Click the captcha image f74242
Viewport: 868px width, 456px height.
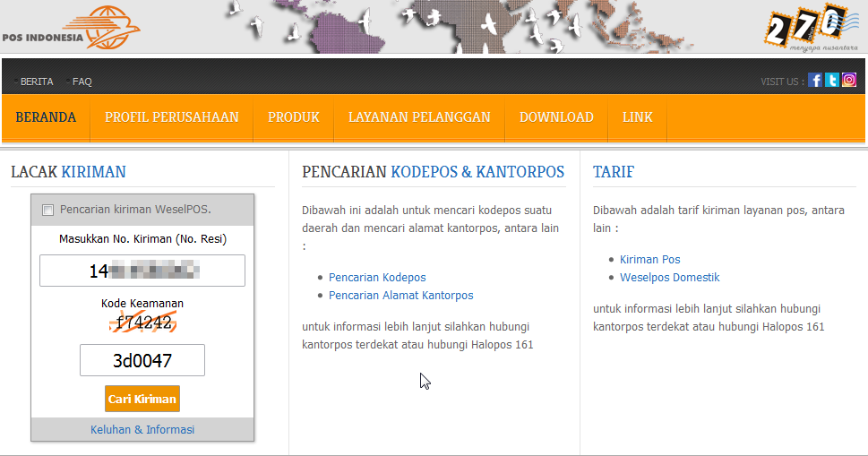pyautogui.click(x=142, y=323)
